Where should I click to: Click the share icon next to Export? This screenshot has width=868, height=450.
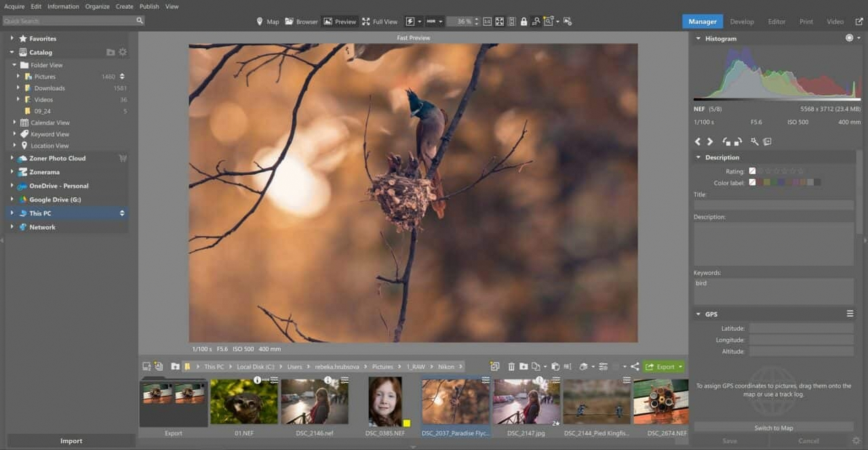(x=635, y=367)
